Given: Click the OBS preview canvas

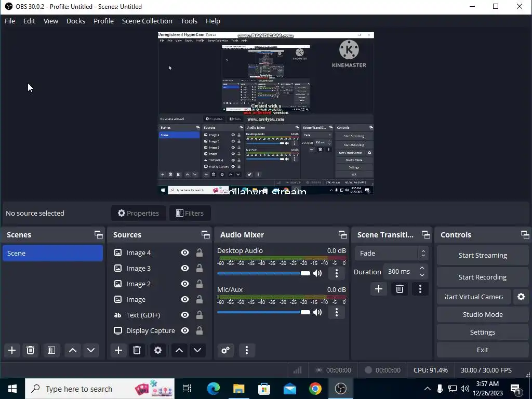Looking at the screenshot, I should 266,113.
